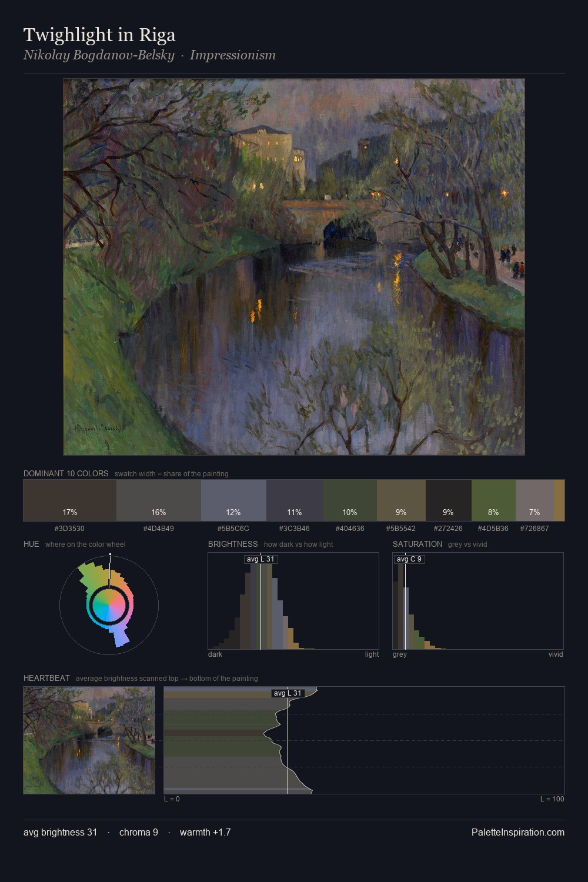Image resolution: width=588 pixels, height=882 pixels.
Task: Click 'chroma 9' footer stat
Action: (x=139, y=832)
